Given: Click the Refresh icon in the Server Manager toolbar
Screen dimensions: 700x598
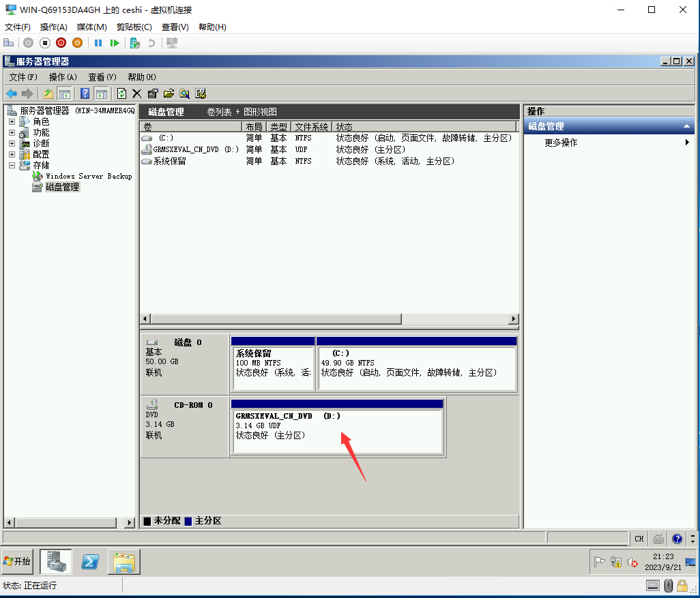Looking at the screenshot, I should pos(121,93).
